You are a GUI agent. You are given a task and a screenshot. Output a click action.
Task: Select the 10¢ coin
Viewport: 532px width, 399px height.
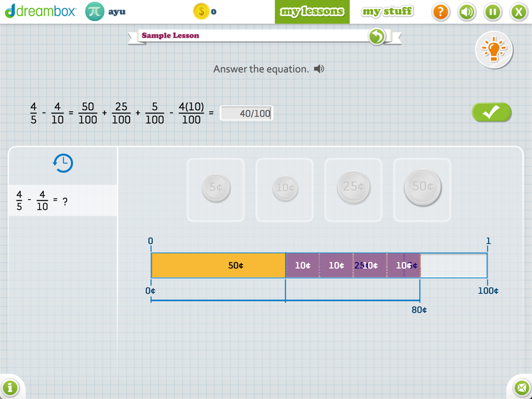click(x=285, y=188)
